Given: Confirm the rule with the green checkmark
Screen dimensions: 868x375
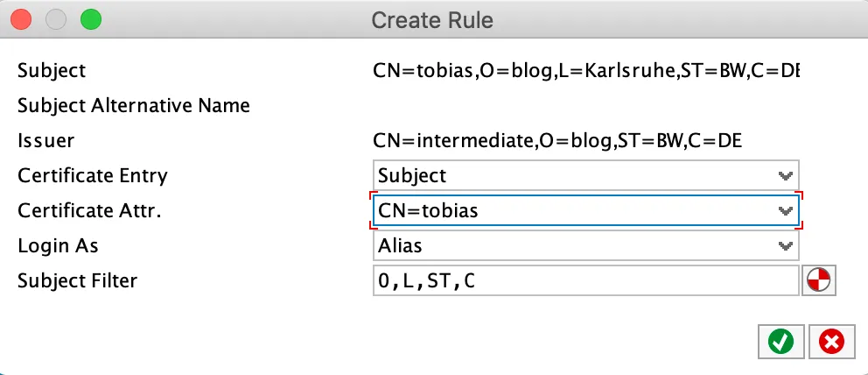Looking at the screenshot, I should pos(775,342).
